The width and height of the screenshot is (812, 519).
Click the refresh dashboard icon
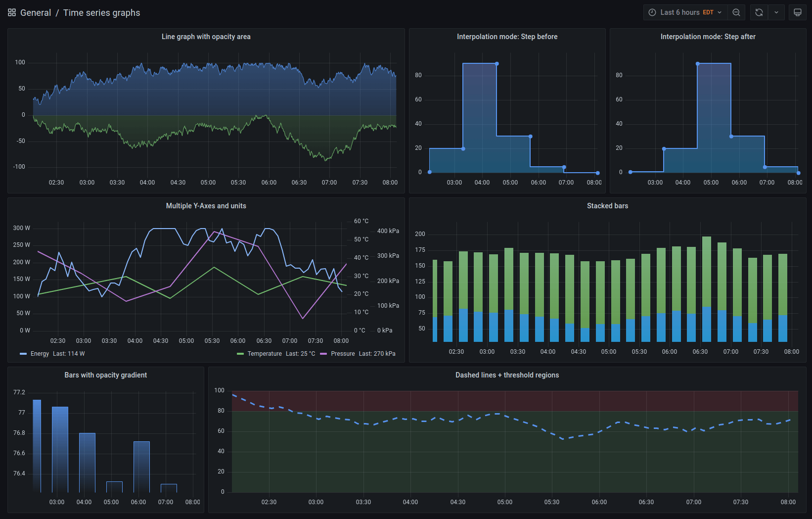click(x=759, y=12)
